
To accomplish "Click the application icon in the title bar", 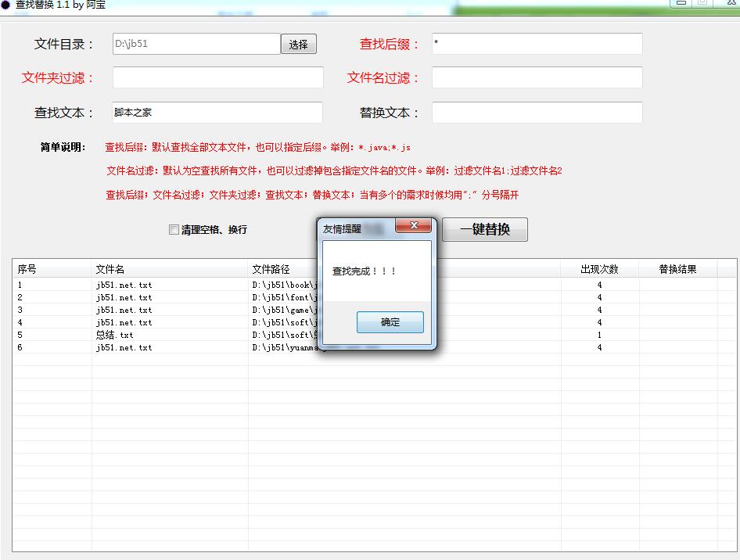I will tap(8, 7).
